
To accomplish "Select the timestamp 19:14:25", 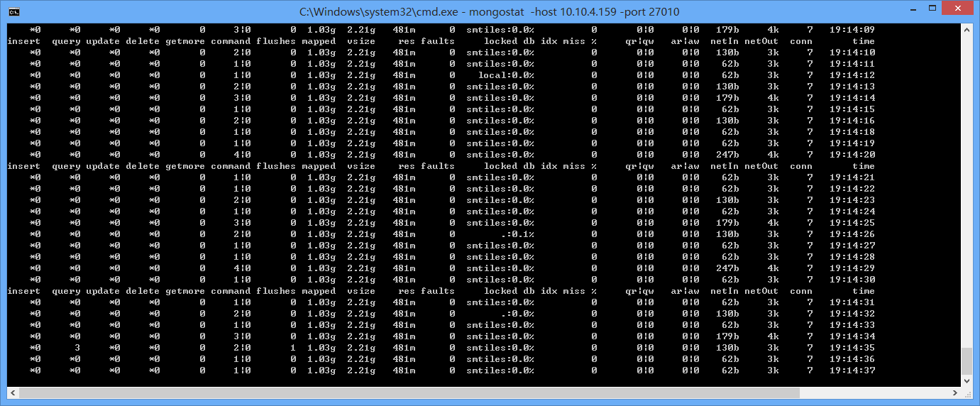I will (852, 223).
